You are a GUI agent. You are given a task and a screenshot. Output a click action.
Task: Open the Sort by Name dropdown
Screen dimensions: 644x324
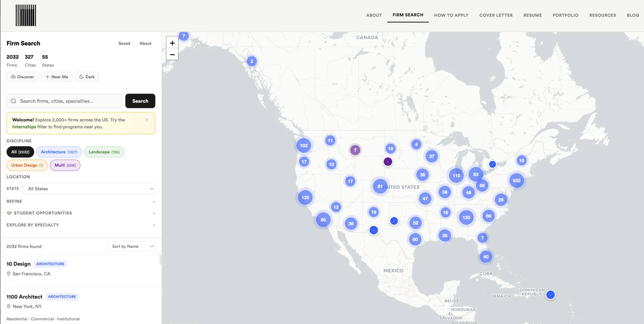131,246
